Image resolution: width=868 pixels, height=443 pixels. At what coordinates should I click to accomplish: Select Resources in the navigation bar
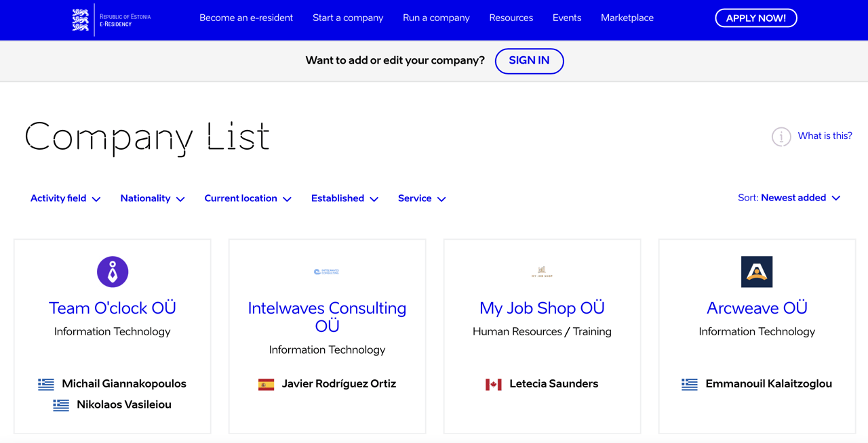tap(511, 18)
